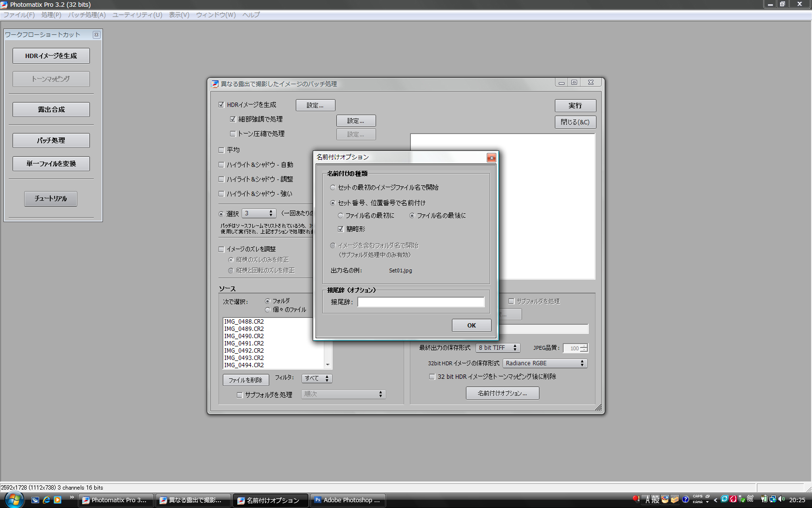Viewport: 812px width, 508px height.
Task: Click the system clock showing 20:25
Action: (797, 500)
